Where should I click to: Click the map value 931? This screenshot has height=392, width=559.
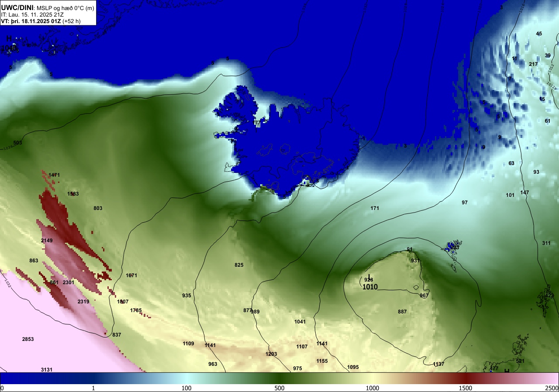tap(415, 261)
